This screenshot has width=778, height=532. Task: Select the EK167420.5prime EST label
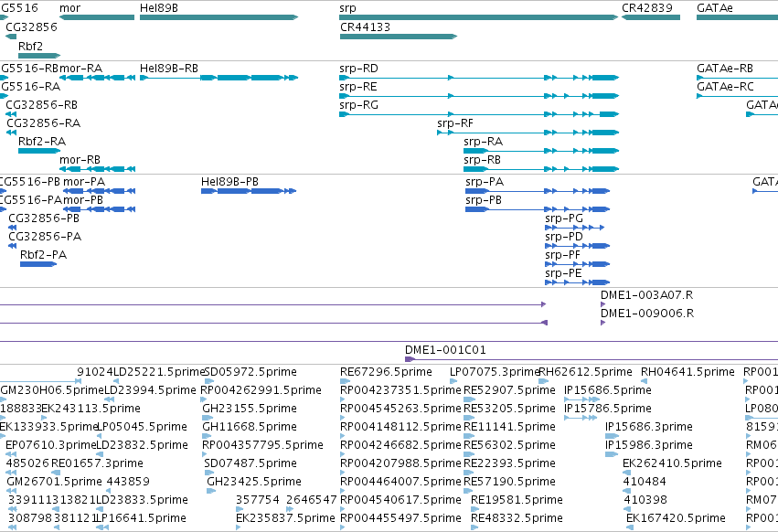coord(676,519)
